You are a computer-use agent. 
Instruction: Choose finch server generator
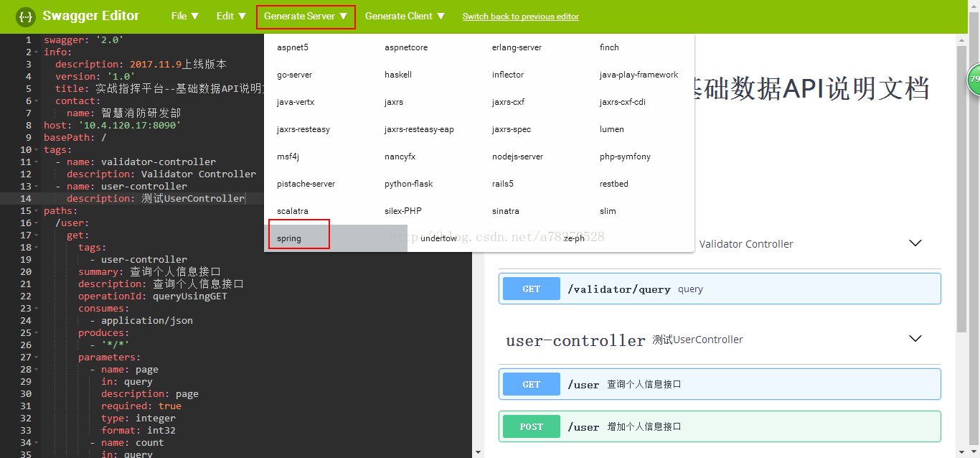coord(609,47)
